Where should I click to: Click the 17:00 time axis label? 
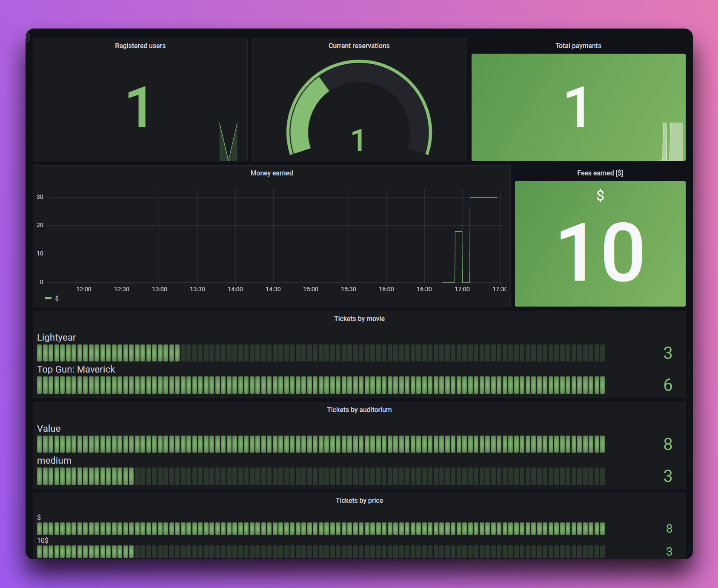(x=462, y=289)
